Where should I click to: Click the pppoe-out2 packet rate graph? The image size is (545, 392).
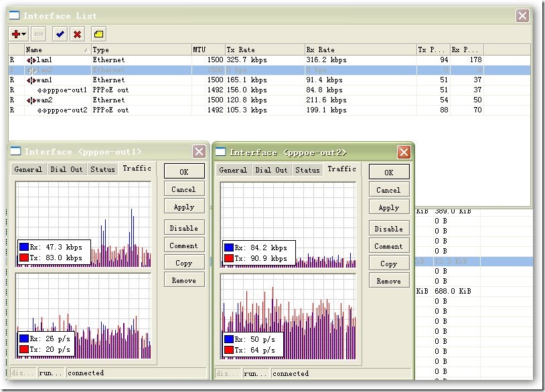[288, 316]
